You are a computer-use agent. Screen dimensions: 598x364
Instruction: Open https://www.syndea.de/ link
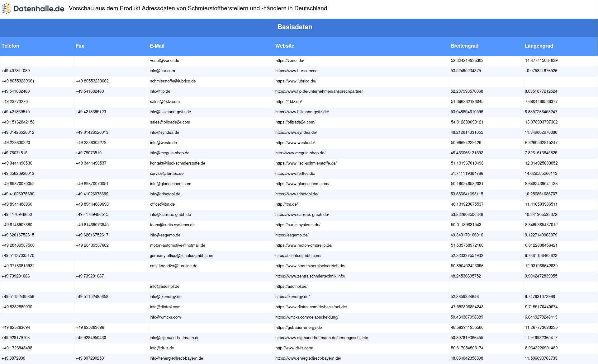coord(296,133)
